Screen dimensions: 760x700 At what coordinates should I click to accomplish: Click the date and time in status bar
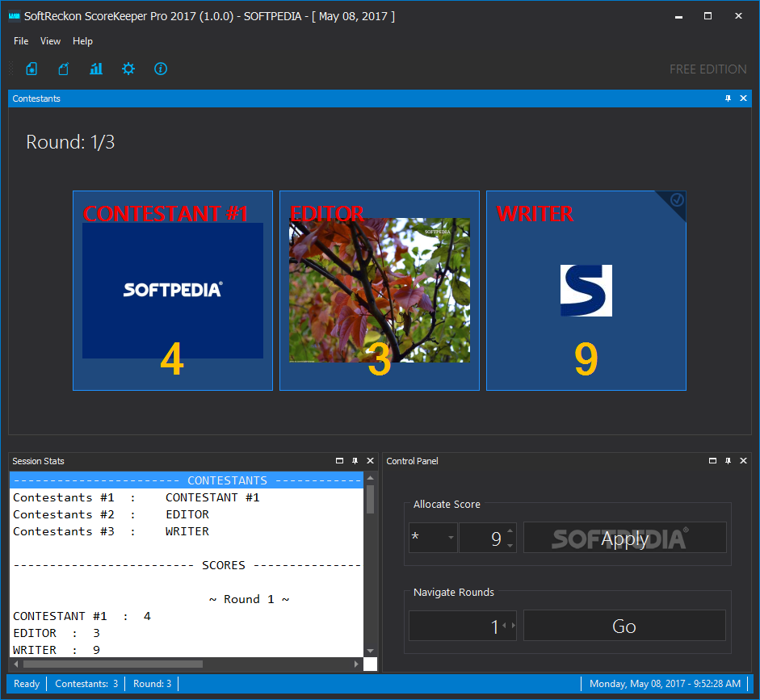665,684
